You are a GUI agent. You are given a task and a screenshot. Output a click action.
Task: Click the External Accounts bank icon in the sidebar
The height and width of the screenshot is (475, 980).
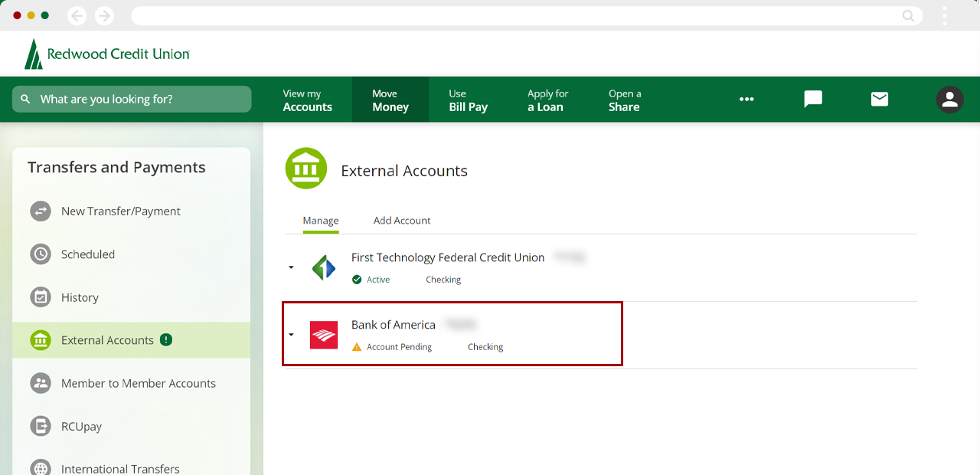coord(41,340)
